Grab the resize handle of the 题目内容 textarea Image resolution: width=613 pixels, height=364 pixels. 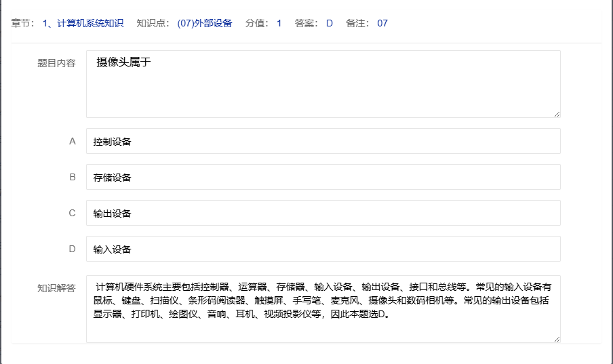tap(557, 114)
